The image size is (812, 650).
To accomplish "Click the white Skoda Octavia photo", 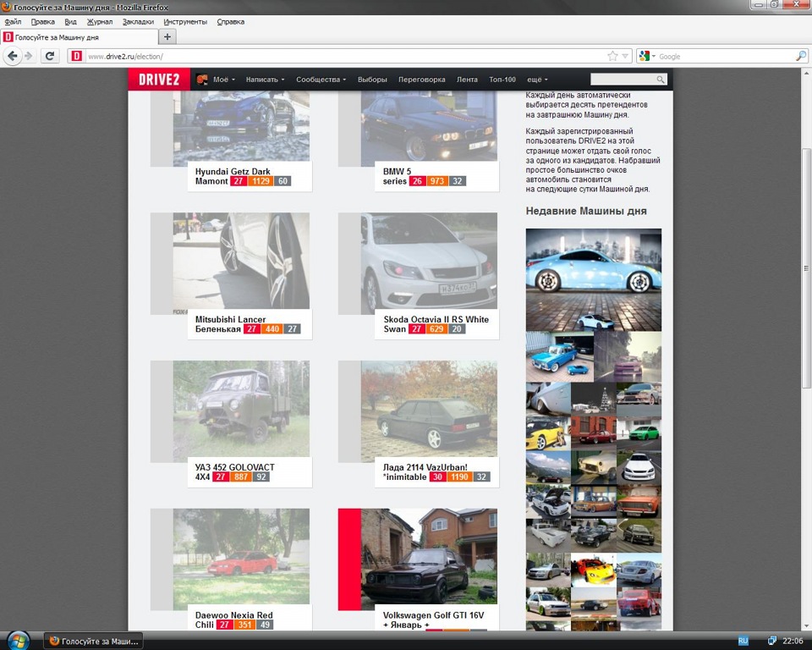I will 429,261.
